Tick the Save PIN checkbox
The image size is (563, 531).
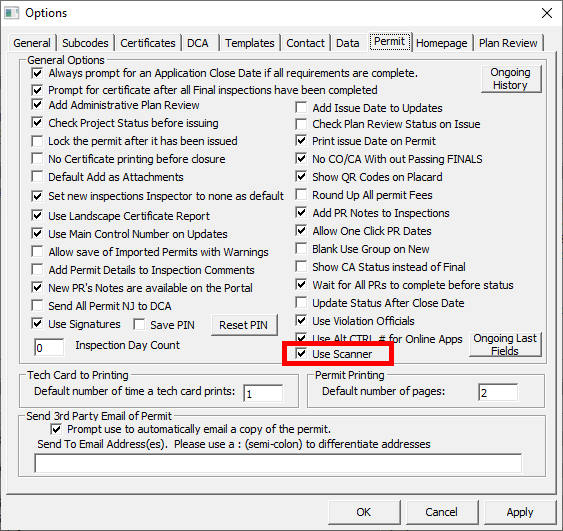139,325
